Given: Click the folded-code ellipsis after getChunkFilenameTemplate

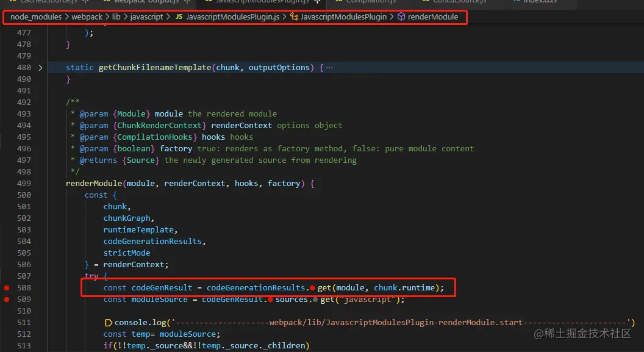Looking at the screenshot, I should click(329, 67).
